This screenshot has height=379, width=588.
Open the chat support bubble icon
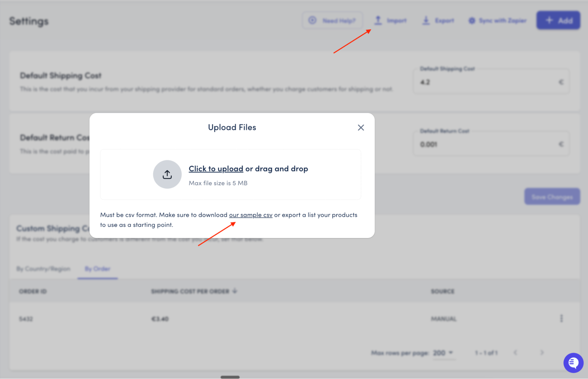coord(573,363)
